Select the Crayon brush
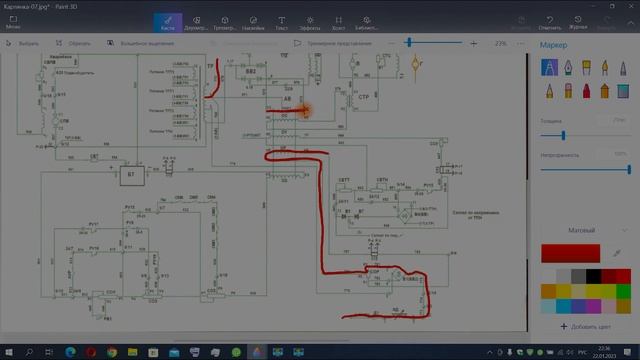This screenshot has height=360, width=640. (x=587, y=91)
